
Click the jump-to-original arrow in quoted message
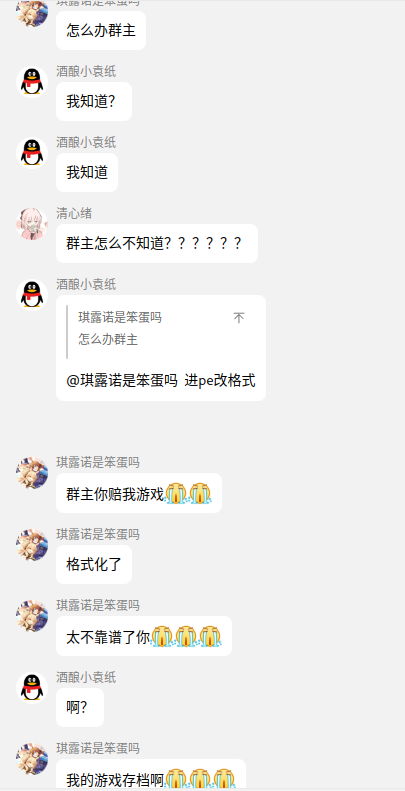tap(239, 318)
